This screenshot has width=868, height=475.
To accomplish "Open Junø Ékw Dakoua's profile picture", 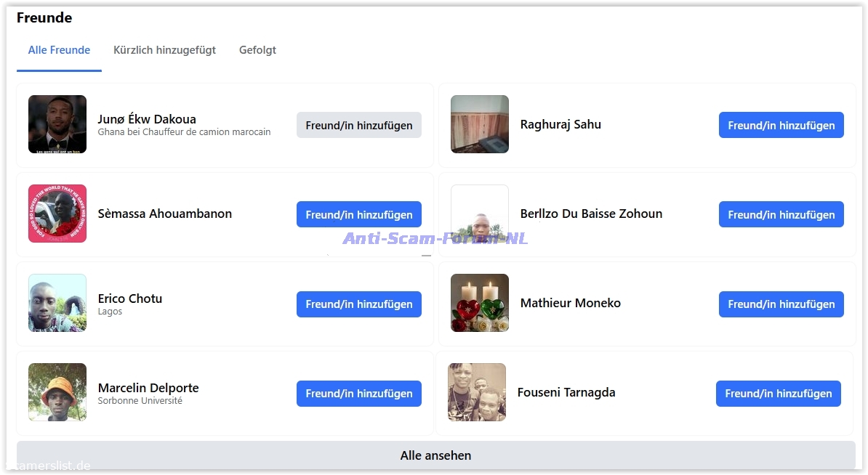I will tap(57, 124).
